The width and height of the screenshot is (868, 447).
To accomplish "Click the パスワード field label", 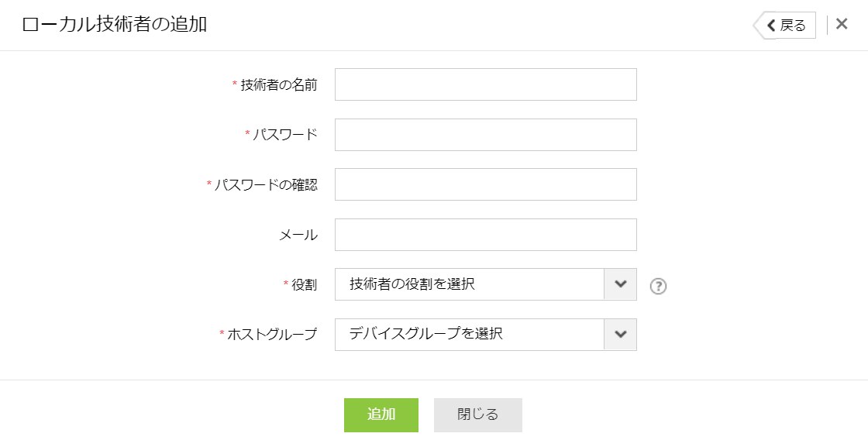I will (285, 135).
